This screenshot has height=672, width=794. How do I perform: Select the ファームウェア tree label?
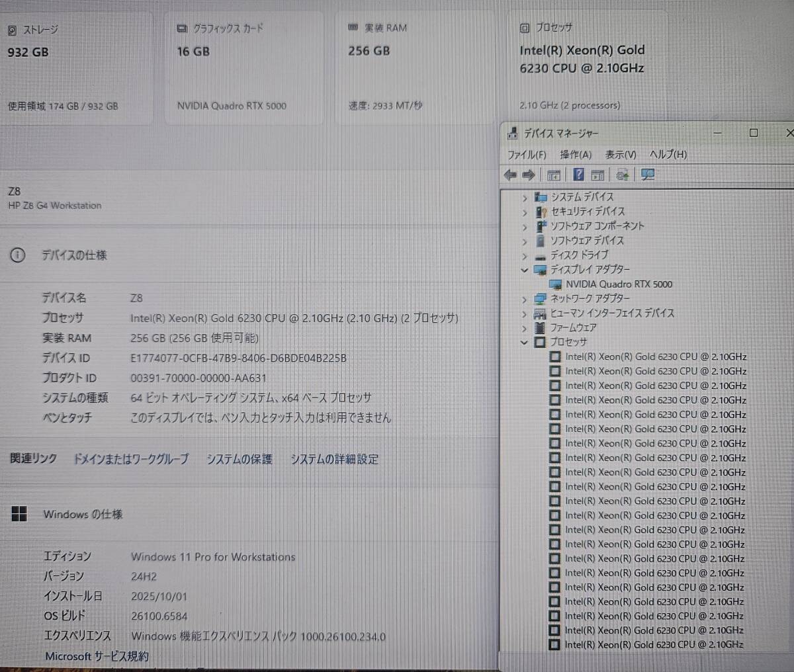click(574, 328)
